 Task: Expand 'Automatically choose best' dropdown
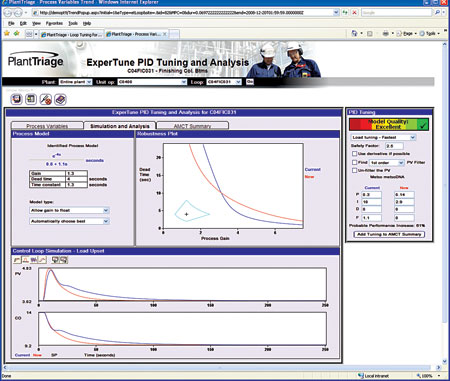click(x=69, y=221)
